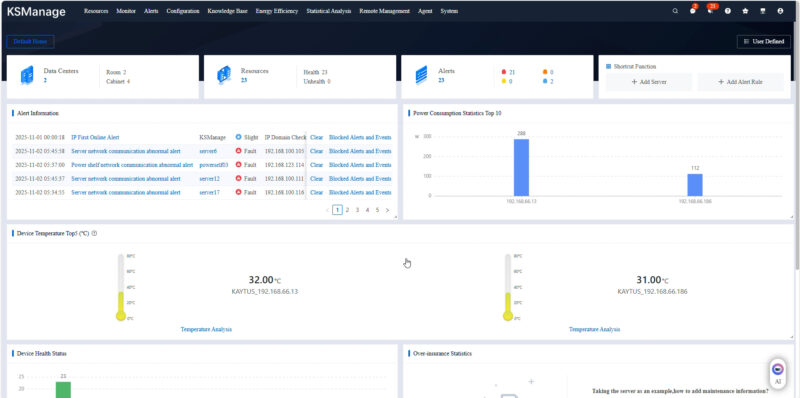This screenshot has width=800, height=398.
Task: Click Blocked Alerts and Events for server17
Action: [360, 192]
